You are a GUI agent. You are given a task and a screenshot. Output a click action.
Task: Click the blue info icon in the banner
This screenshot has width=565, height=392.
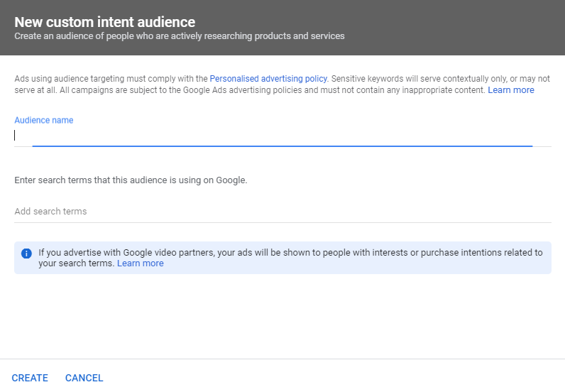pos(26,253)
